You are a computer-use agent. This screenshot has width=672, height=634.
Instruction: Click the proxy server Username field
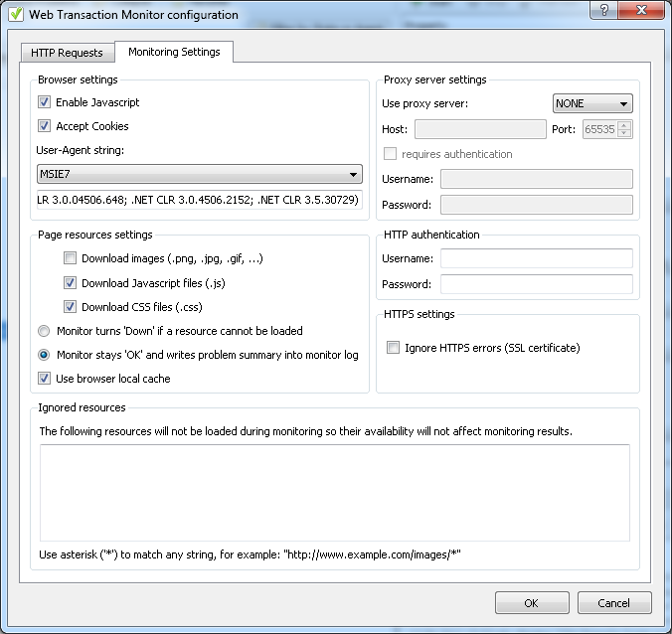coord(537,179)
